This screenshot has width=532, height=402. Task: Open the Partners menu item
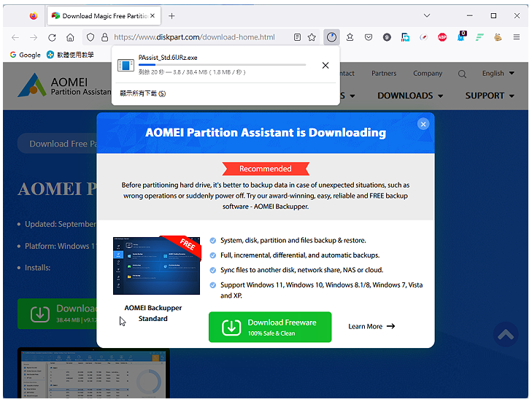coord(384,73)
